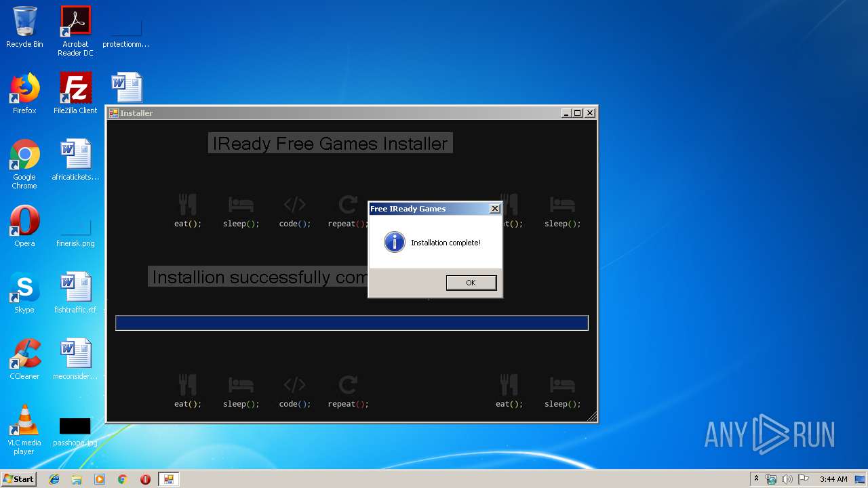The height and width of the screenshot is (488, 868).
Task: Select the Skype desktop shortcut
Action: point(24,293)
